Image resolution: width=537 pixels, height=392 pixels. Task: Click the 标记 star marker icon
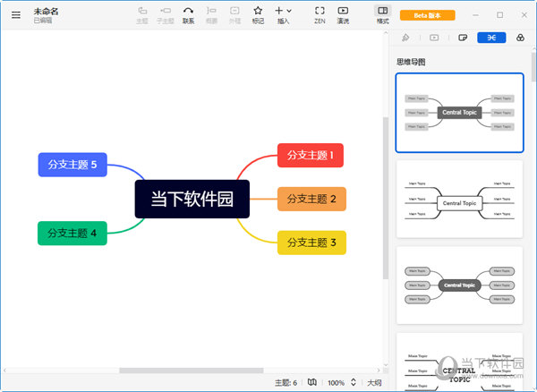tap(258, 14)
